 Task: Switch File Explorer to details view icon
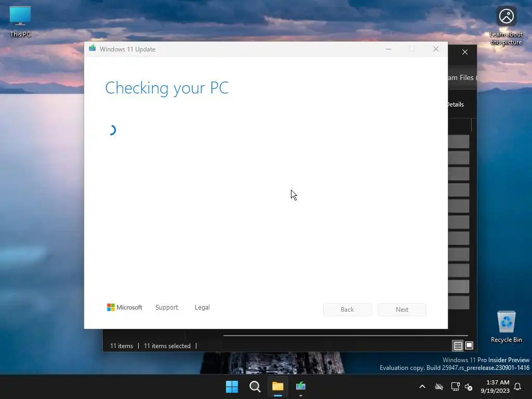pyautogui.click(x=458, y=345)
